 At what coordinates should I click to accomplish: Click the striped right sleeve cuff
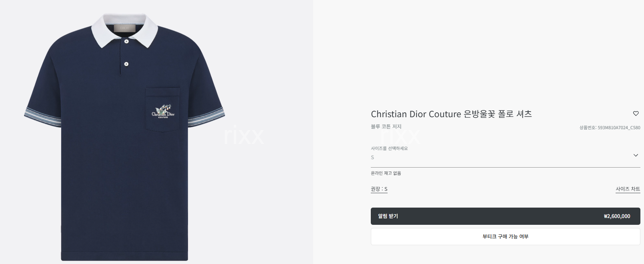coord(206,116)
